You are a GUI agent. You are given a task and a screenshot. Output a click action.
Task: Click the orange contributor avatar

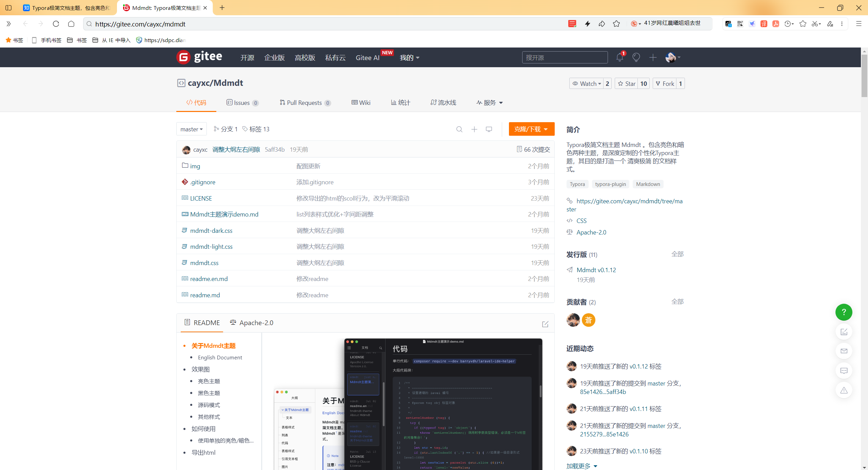pyautogui.click(x=589, y=320)
